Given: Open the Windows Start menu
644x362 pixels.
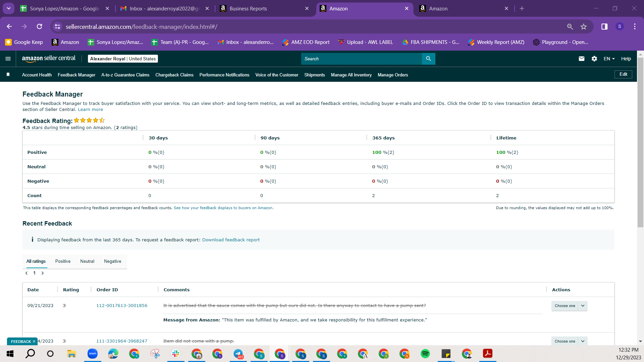Looking at the screenshot, I should 10,354.
